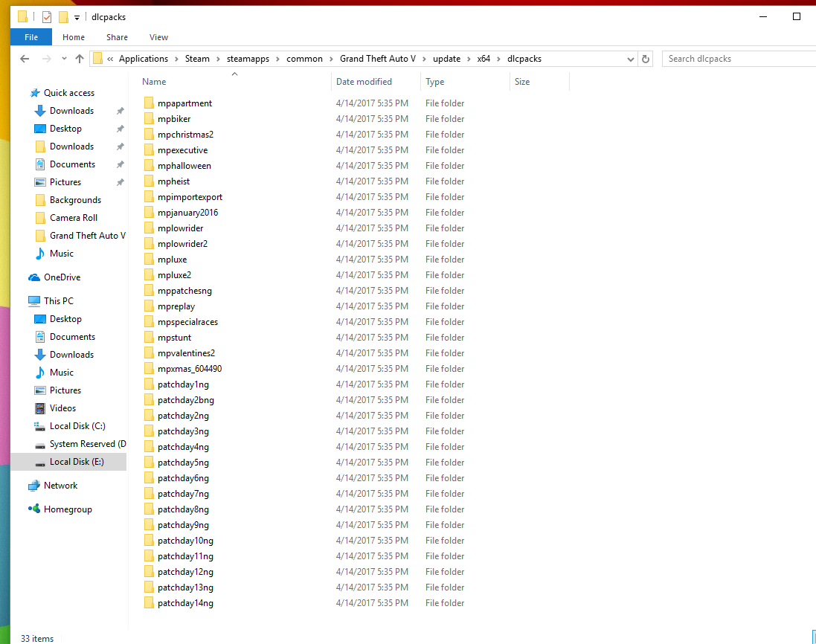Click Applications in address breadcrumb
This screenshot has width=816, height=644.
[144, 59]
